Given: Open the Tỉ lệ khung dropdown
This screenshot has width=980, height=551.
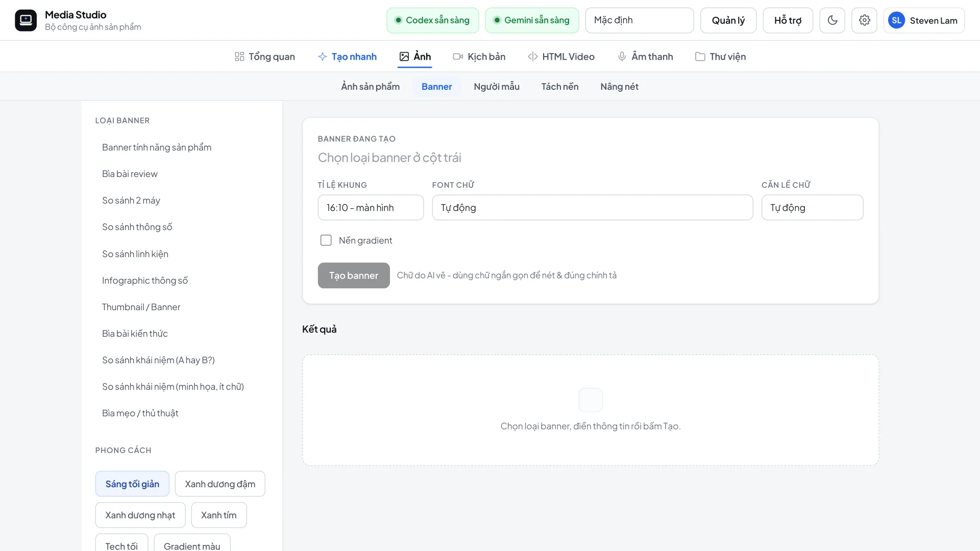Looking at the screenshot, I should click(371, 208).
